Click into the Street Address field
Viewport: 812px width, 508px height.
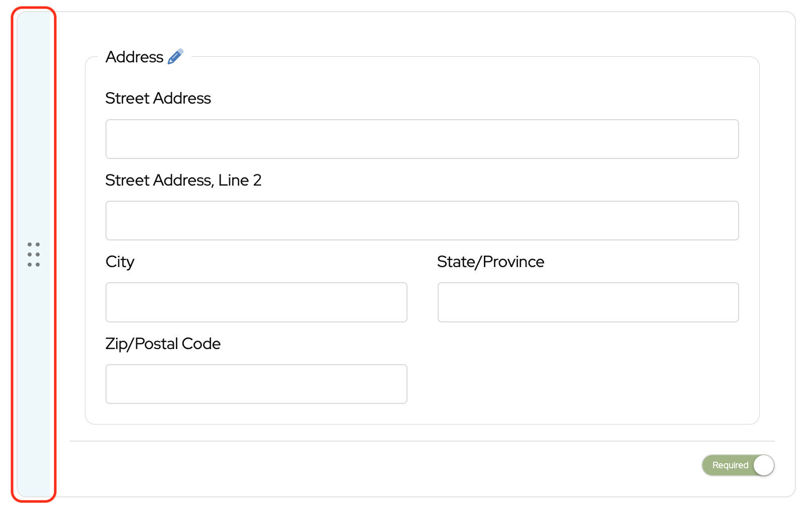422,139
